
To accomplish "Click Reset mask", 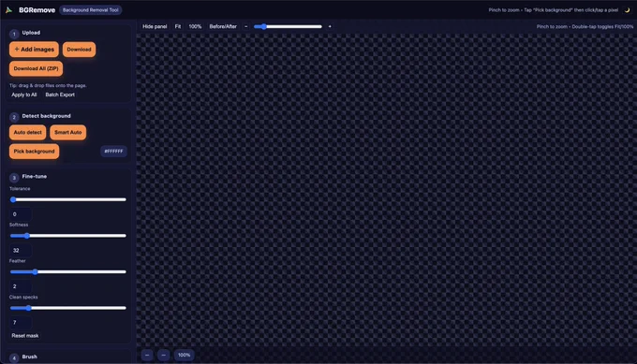I will [x=25, y=336].
